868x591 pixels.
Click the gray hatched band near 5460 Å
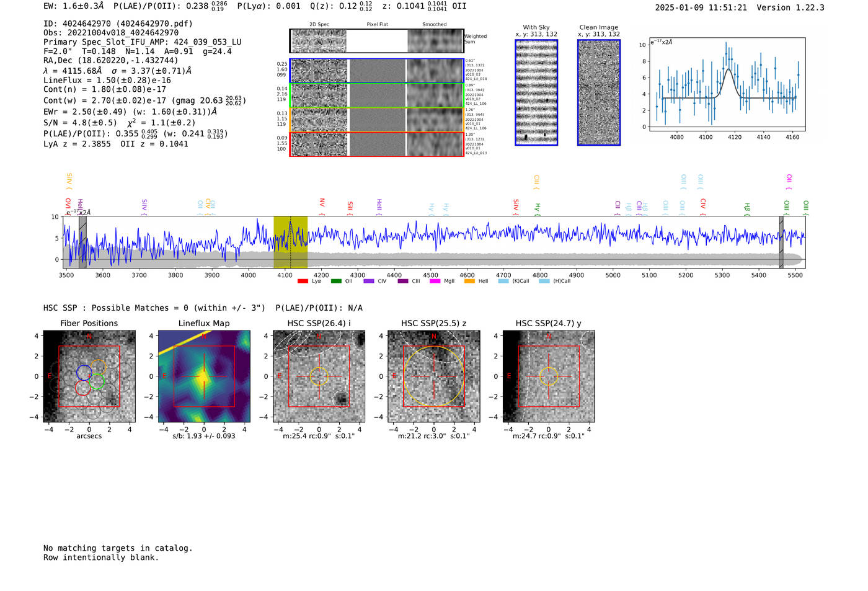(781, 242)
